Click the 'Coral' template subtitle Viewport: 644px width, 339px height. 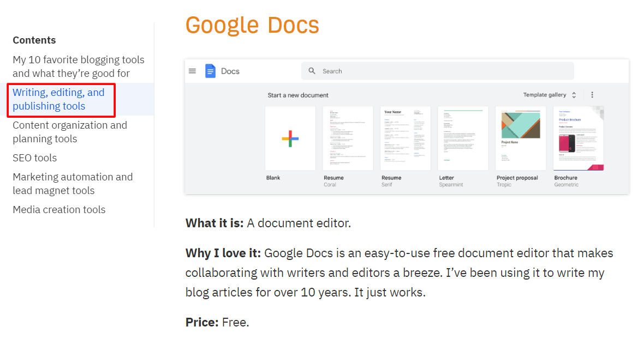(330, 185)
